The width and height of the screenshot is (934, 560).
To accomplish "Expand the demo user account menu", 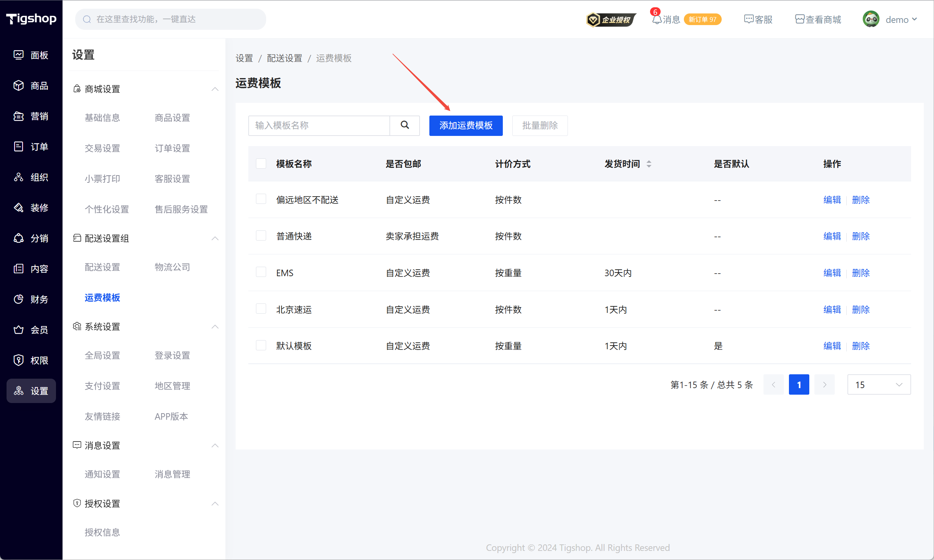I will 901,19.
